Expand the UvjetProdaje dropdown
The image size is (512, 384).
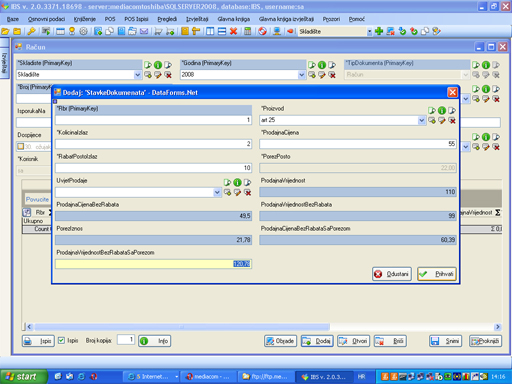(x=217, y=192)
